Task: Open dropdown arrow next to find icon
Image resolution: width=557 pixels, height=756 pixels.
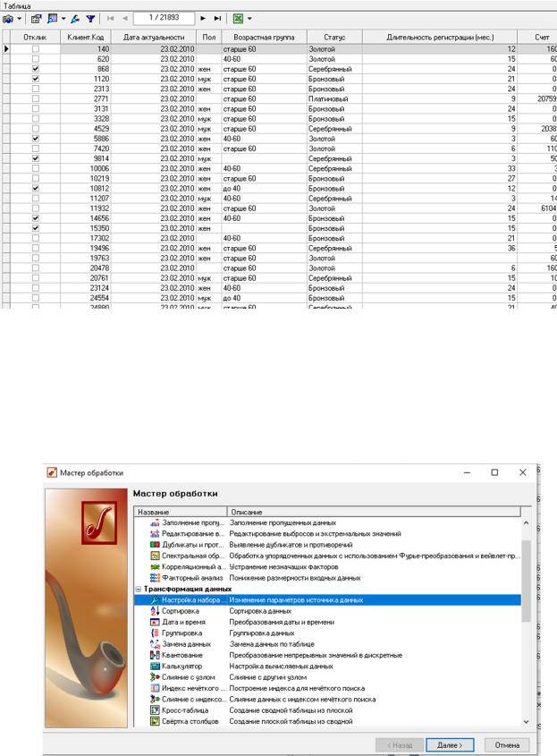Action: [63, 19]
